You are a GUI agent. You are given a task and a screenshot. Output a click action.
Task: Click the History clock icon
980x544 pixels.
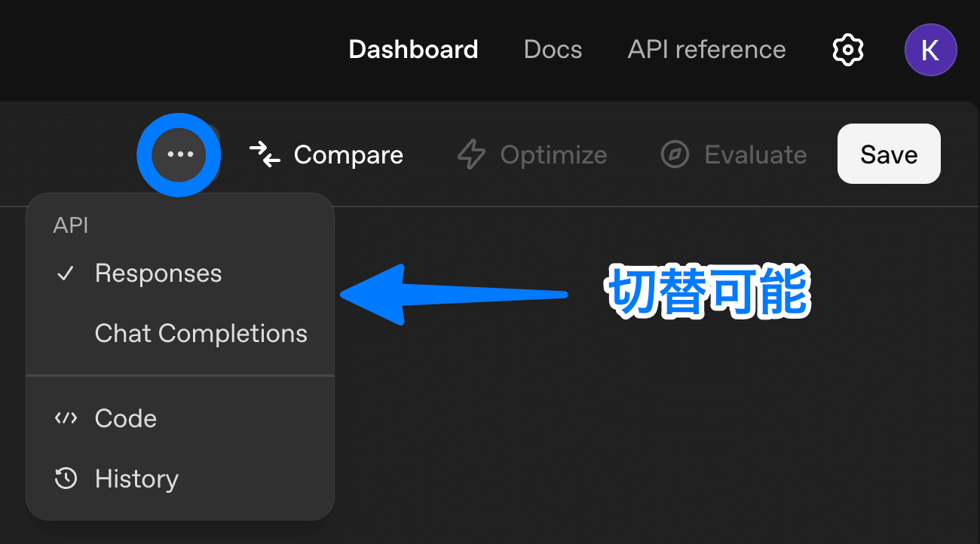66,478
